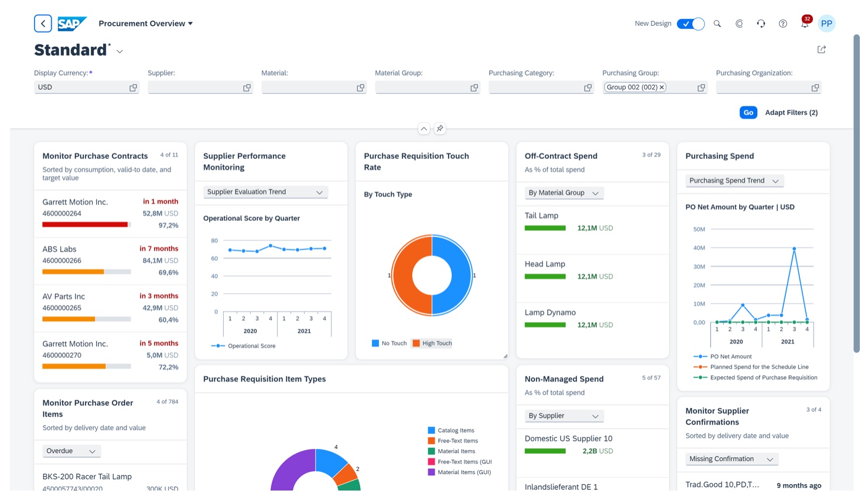Open Monitor Purchase Order Items card header
868x504 pixels.
[x=110, y=414]
